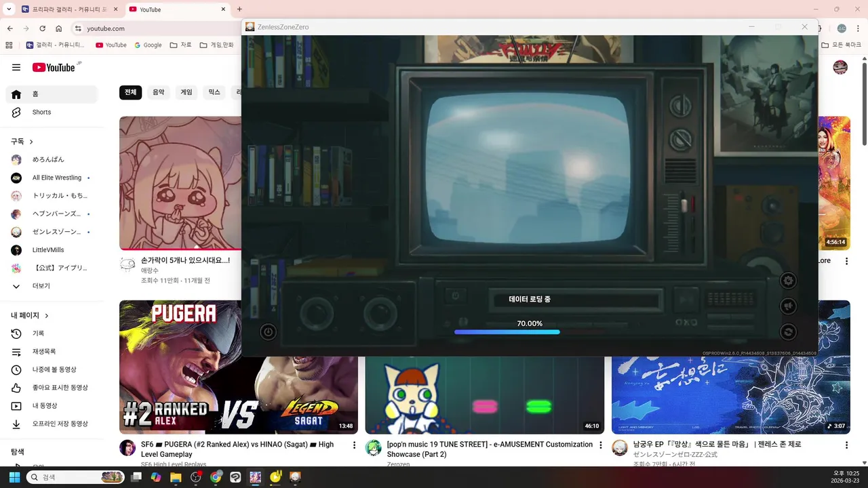This screenshot has width=868, height=488.
Task: Open more options for SF6 PUGERA video
Action: [x=354, y=445]
